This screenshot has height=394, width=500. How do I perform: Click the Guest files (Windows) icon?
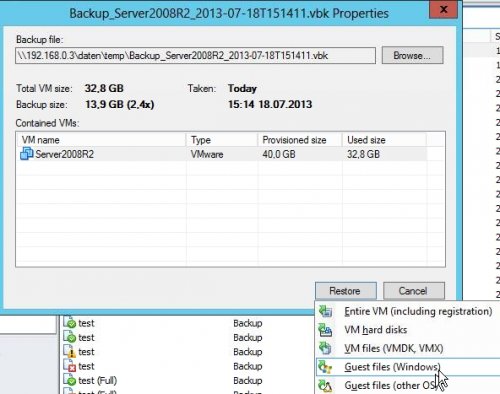325,367
